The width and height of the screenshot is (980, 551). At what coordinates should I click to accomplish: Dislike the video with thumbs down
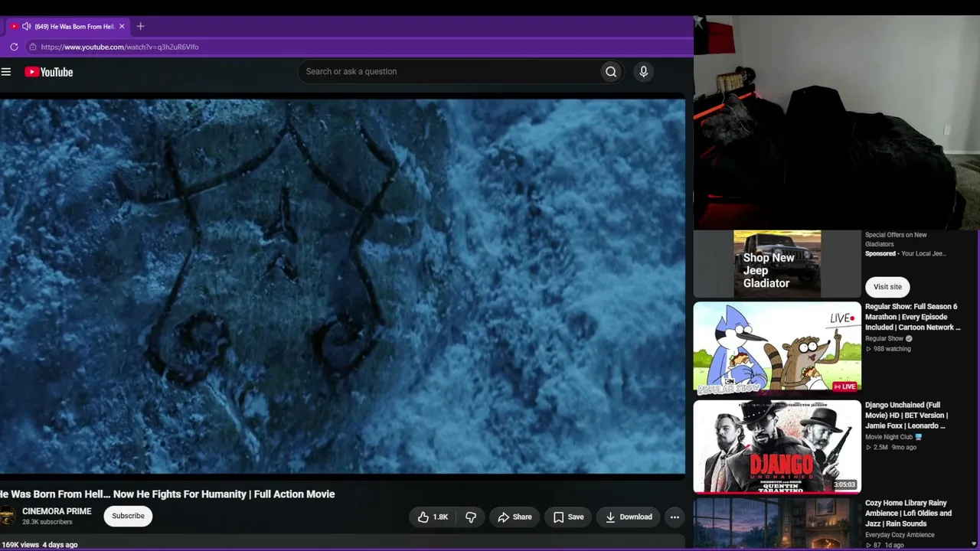pos(471,517)
